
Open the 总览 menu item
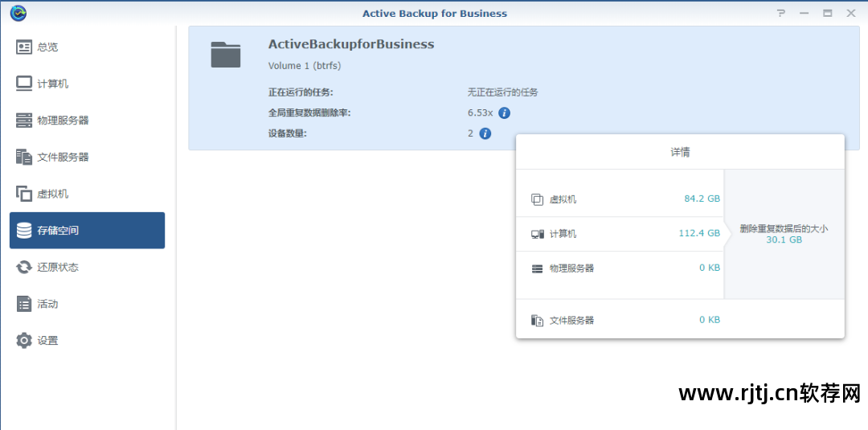tap(87, 47)
